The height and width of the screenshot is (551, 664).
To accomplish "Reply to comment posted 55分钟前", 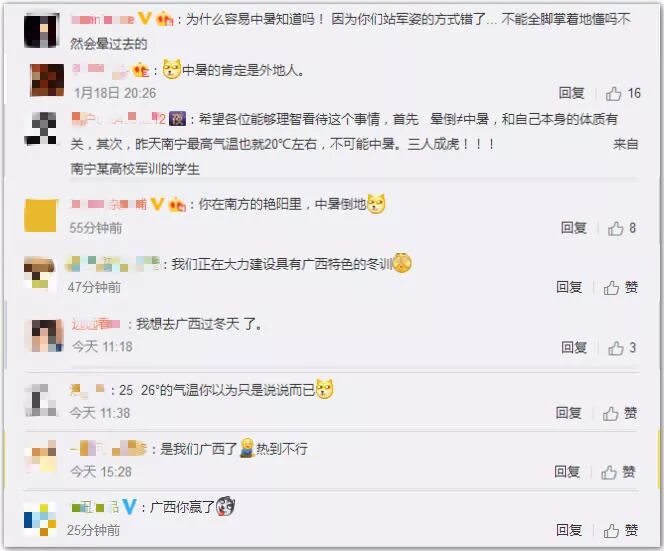I will tap(573, 228).
